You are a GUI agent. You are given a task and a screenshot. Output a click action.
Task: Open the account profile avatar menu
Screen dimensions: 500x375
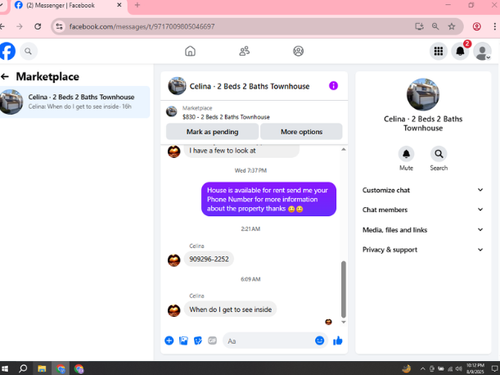point(482,52)
